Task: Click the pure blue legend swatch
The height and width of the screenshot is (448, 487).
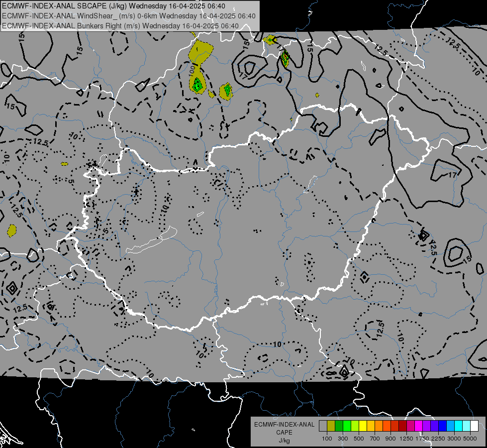Action: pos(443,426)
